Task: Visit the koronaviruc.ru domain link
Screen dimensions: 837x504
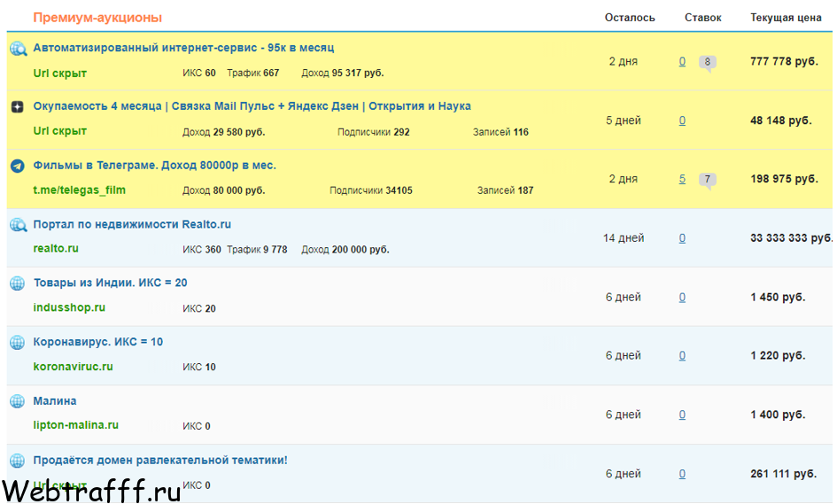Action: point(74,367)
